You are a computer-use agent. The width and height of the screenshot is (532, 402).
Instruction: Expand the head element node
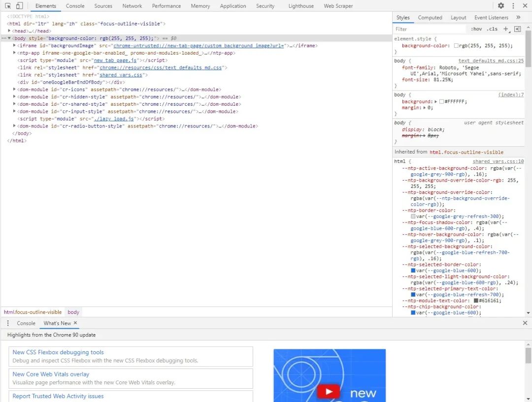pyautogui.click(x=9, y=31)
